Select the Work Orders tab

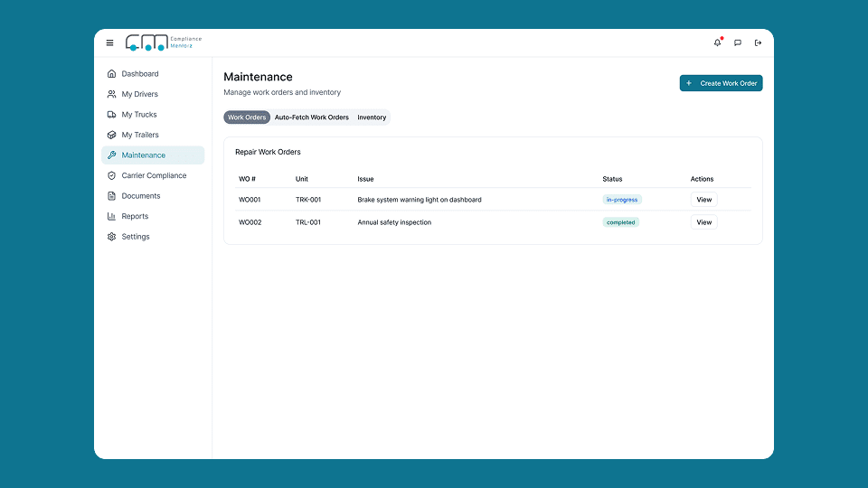247,117
